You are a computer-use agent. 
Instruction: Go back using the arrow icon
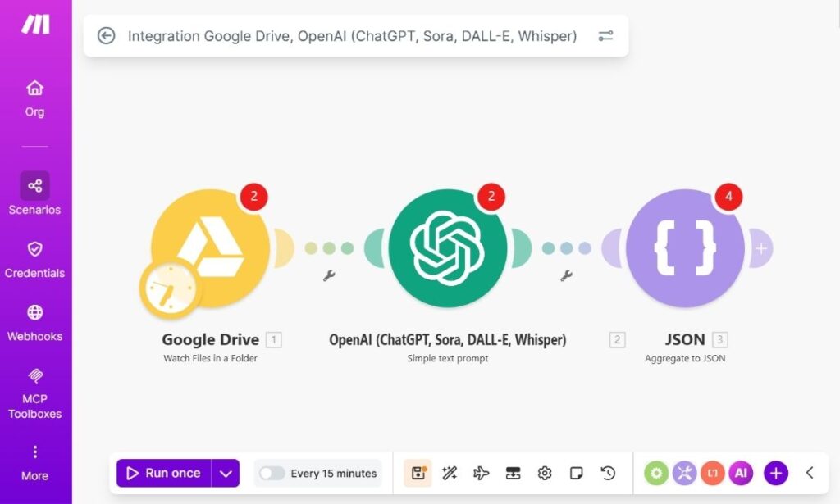(x=106, y=36)
